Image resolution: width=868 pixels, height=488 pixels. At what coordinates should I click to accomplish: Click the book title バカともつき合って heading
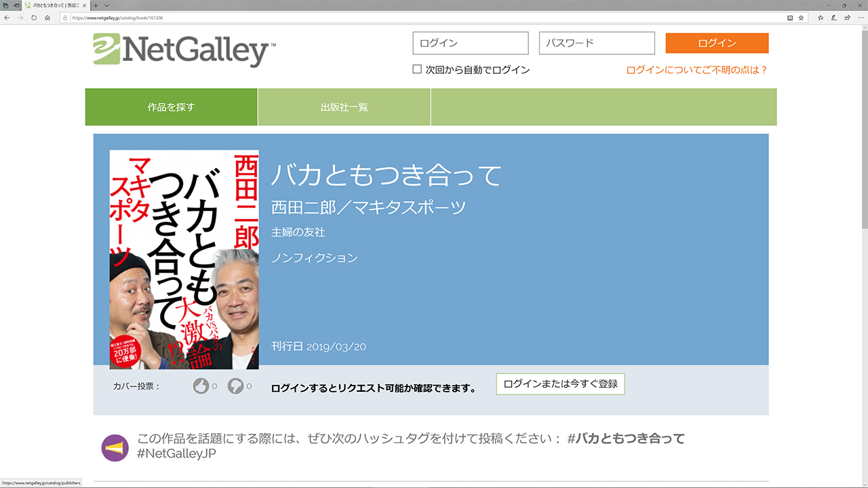[x=386, y=175]
